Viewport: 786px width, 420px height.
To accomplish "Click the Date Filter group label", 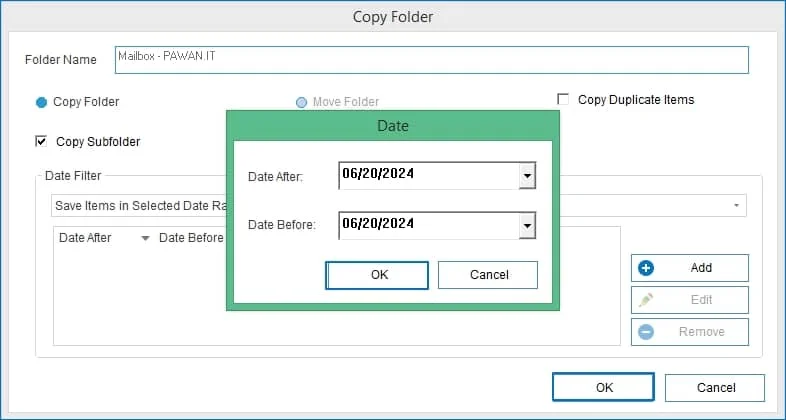I will point(73,176).
